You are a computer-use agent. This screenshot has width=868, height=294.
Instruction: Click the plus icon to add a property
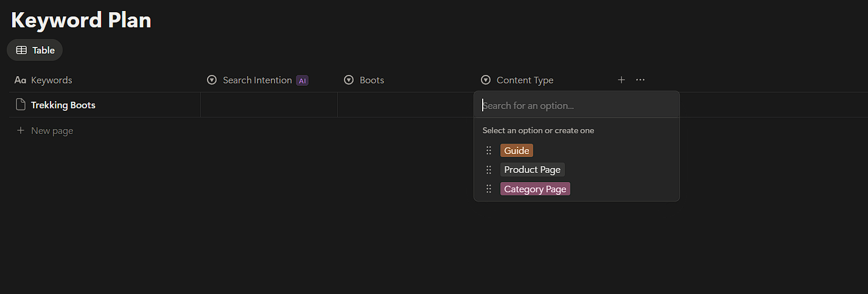pyautogui.click(x=621, y=80)
